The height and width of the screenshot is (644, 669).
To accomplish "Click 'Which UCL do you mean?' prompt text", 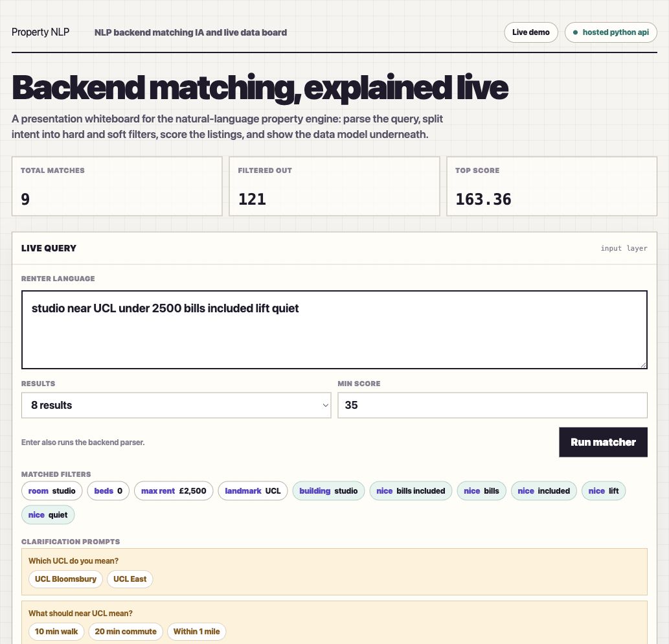I will click(x=73, y=561).
